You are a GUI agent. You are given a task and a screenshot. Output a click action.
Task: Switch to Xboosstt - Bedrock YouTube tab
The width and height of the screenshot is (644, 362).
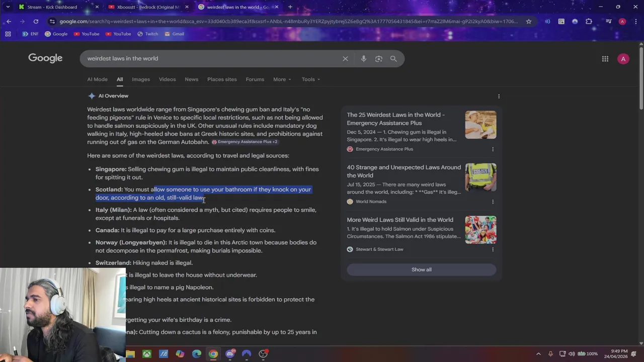click(x=148, y=7)
